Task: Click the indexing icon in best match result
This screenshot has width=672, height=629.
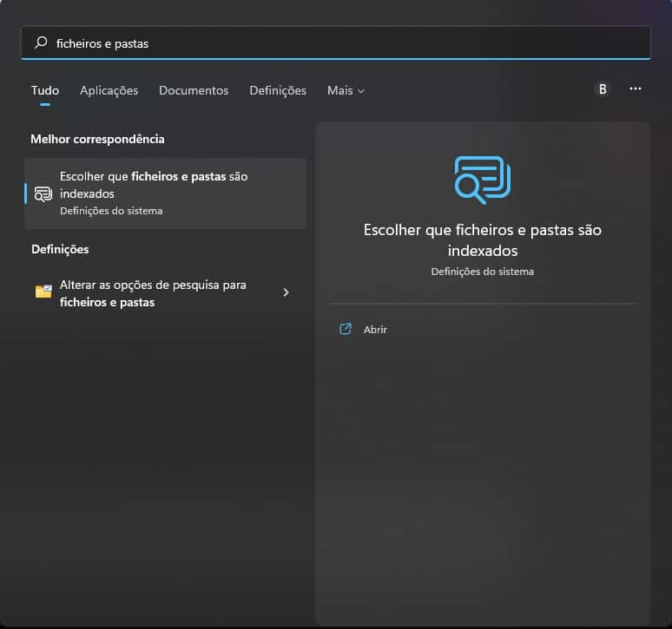Action: coord(43,193)
